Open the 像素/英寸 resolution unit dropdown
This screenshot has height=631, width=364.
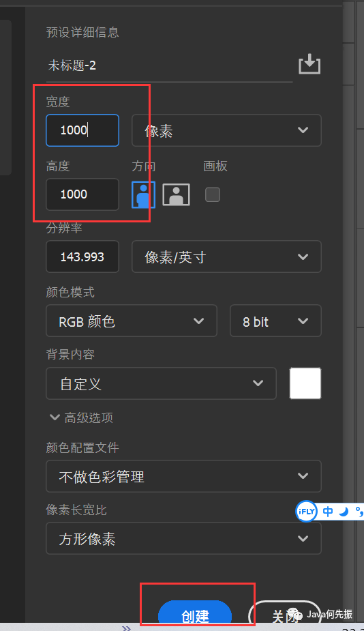click(x=226, y=256)
